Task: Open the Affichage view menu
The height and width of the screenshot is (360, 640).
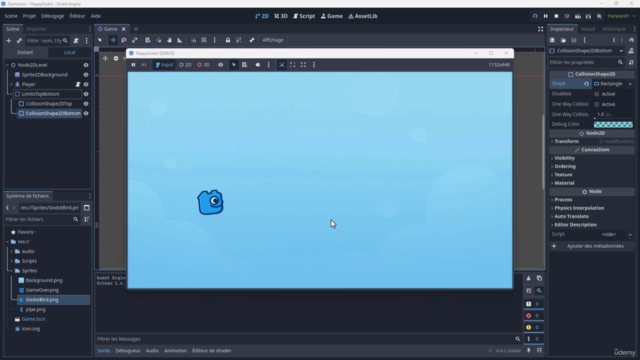Action: [x=273, y=40]
